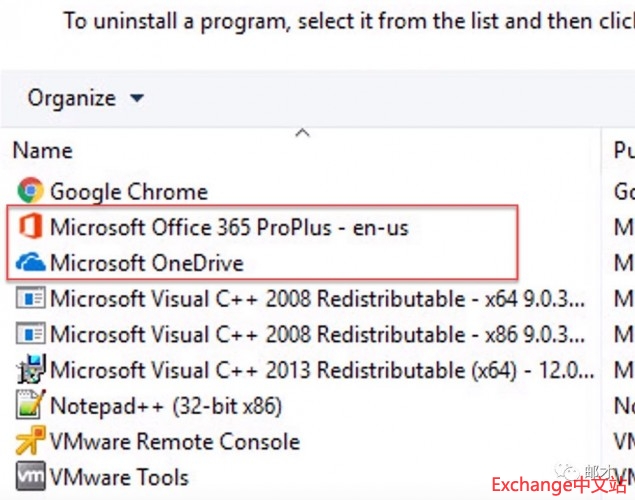Click the Notepad++ program icon
The width and height of the screenshot is (635, 500).
pos(31,406)
